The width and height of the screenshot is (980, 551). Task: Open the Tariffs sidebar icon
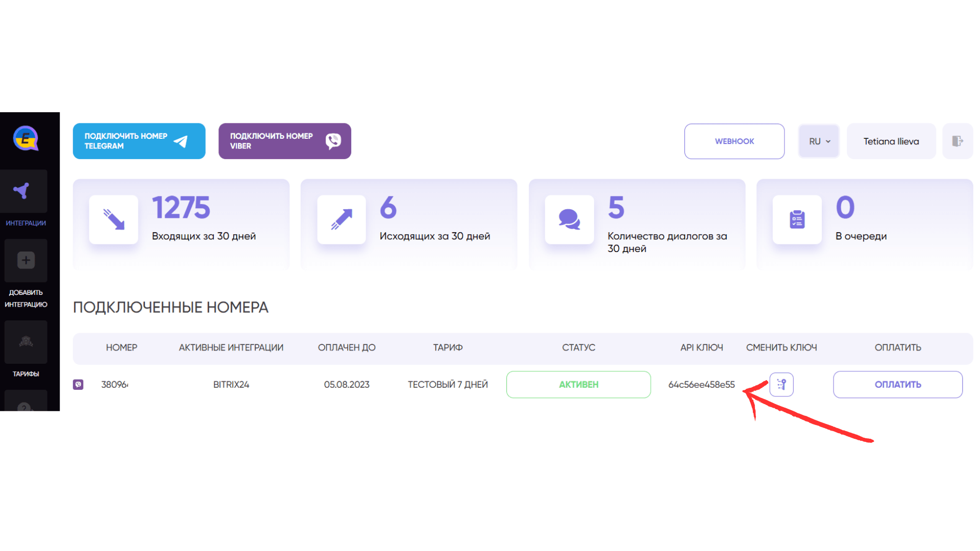[26, 342]
